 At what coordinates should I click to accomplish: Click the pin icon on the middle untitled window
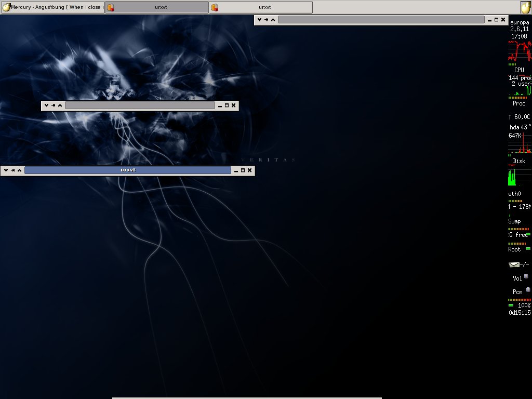53,105
